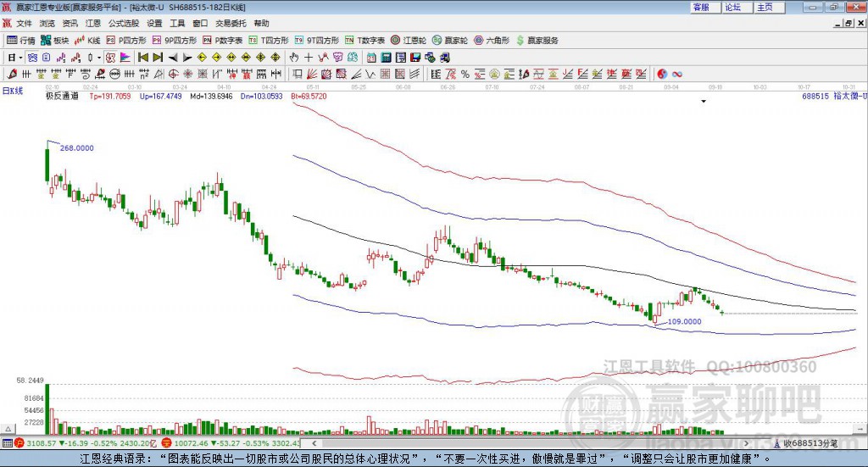Step chart left with black left arrow
The image size is (868, 467).
click(x=173, y=58)
